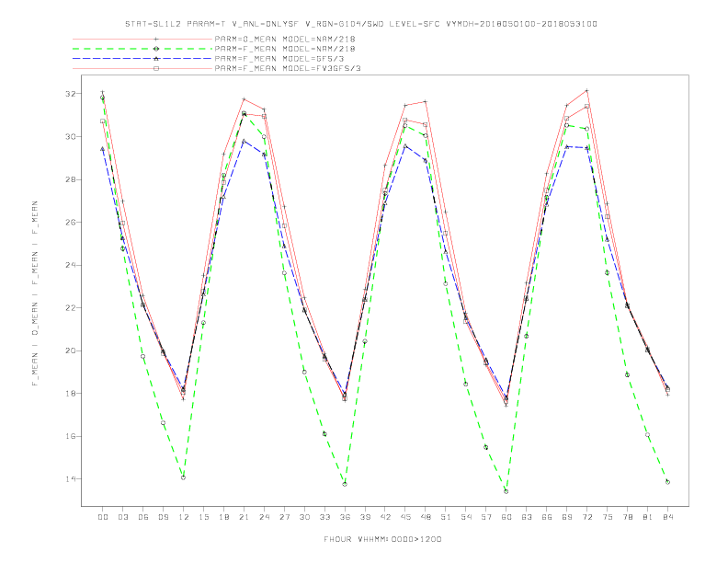Click the x-axis label FHOUR VHHMM:0000>1200
The image size is (728, 563).
click(382, 539)
